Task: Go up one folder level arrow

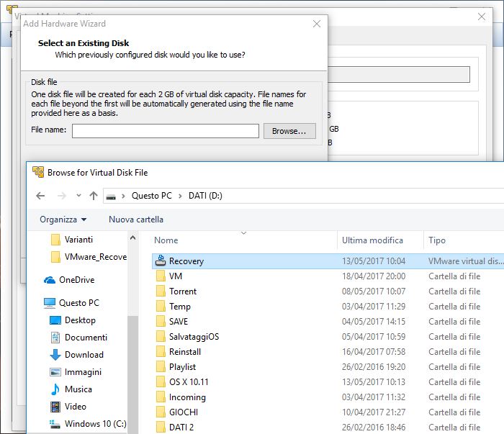Action: [94, 196]
